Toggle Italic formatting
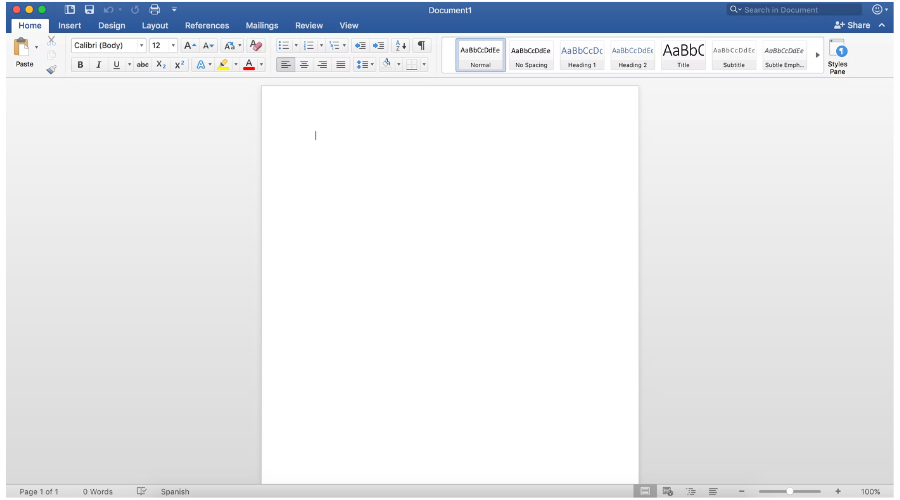This screenshot has height=500, width=900. [98, 65]
